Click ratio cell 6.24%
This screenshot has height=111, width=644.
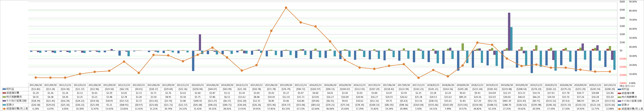(36, 109)
